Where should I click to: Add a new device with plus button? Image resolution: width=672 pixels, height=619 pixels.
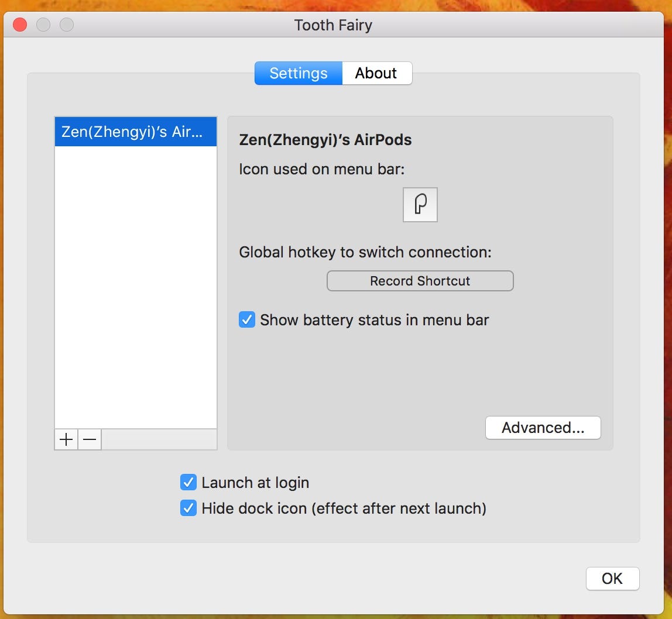pyautogui.click(x=66, y=439)
